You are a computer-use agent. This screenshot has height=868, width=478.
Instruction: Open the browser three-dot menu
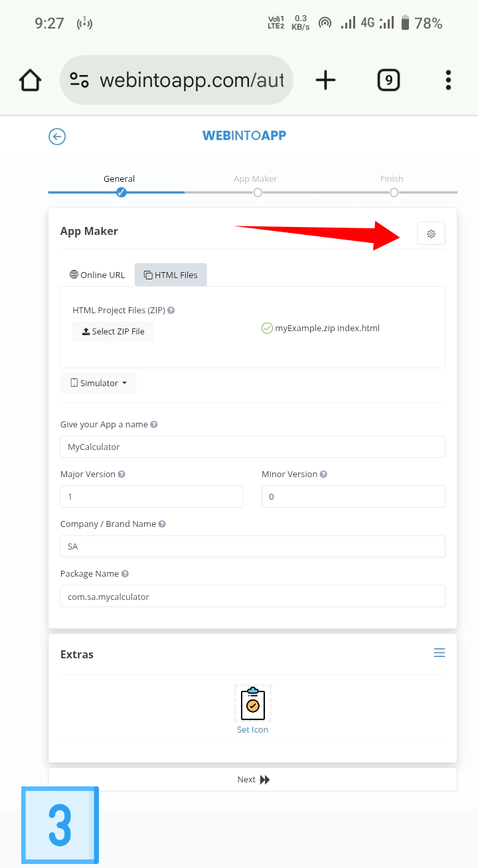(x=449, y=80)
